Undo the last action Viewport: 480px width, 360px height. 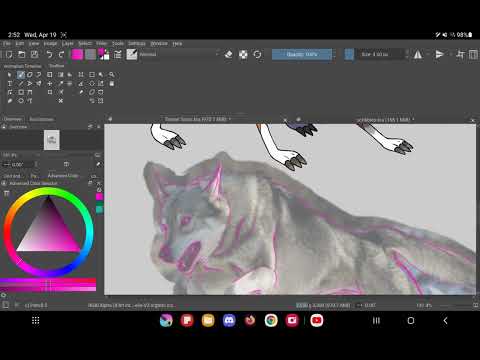pos(49,54)
